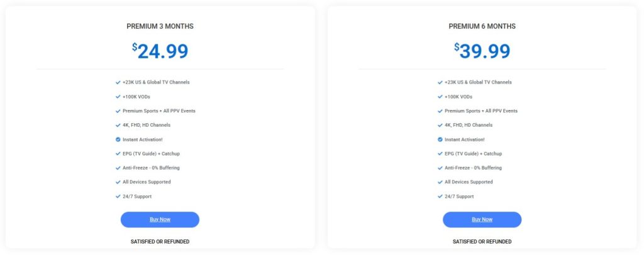Click checkmark beside EPG (TV Guide) in 6 Months plan

[440, 154]
